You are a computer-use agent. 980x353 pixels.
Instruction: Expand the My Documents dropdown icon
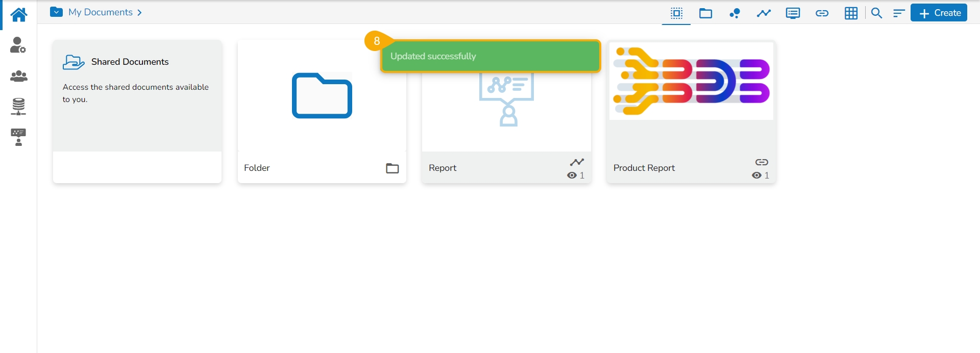pyautogui.click(x=57, y=12)
